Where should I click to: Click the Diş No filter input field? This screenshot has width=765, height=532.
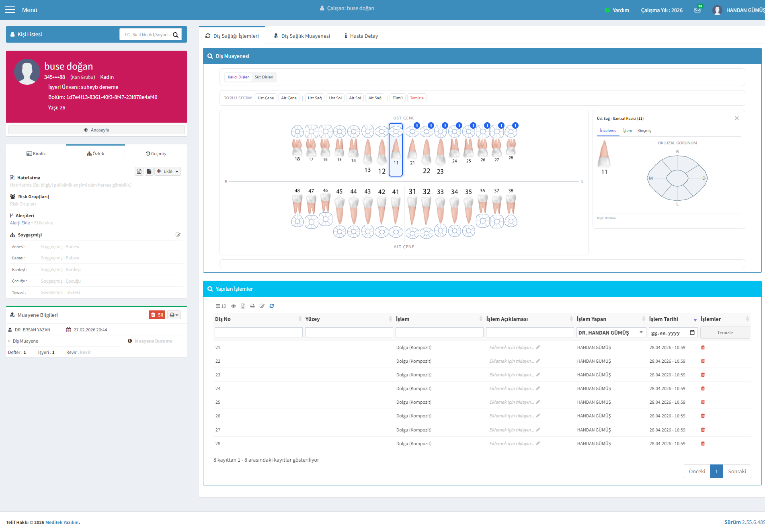pyautogui.click(x=258, y=333)
